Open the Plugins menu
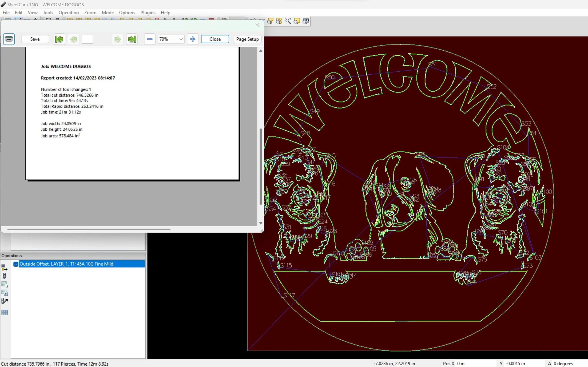 [x=148, y=13]
